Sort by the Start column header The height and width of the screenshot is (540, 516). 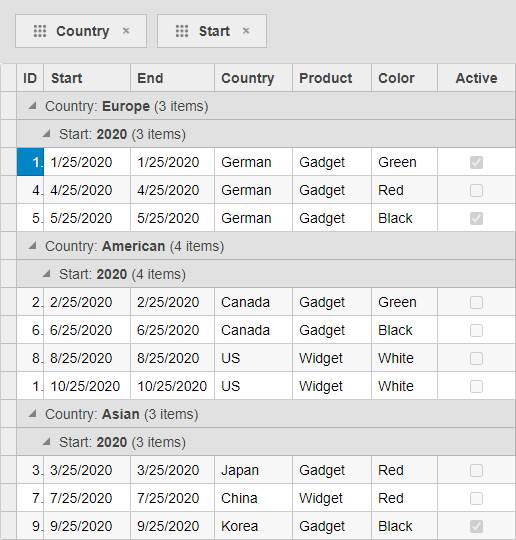click(x=87, y=78)
